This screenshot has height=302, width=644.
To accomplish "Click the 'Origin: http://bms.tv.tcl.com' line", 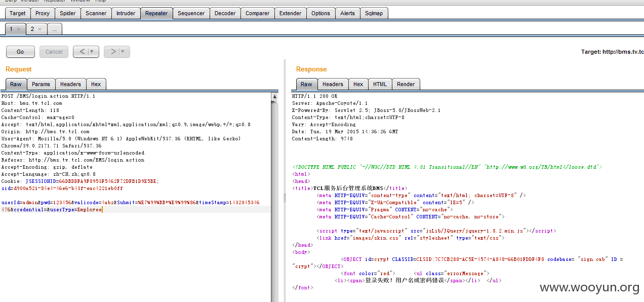I will (45, 131).
